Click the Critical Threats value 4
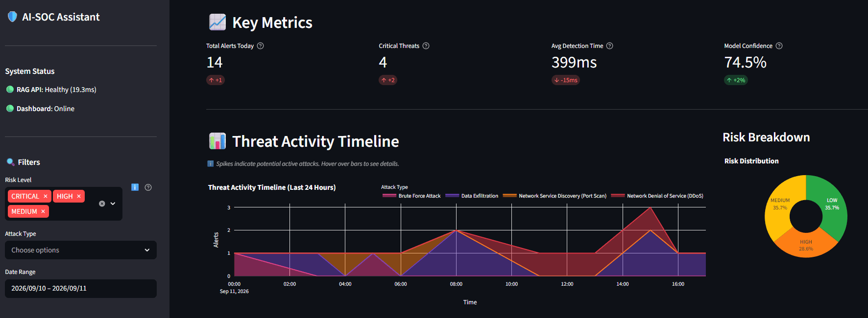The image size is (868, 318). 383,62
